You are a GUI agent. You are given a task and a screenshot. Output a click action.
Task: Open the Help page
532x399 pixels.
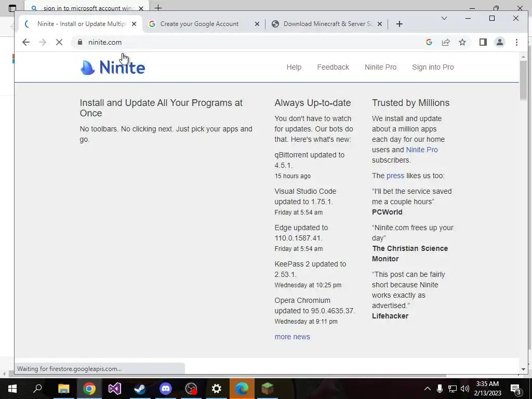[x=294, y=67]
